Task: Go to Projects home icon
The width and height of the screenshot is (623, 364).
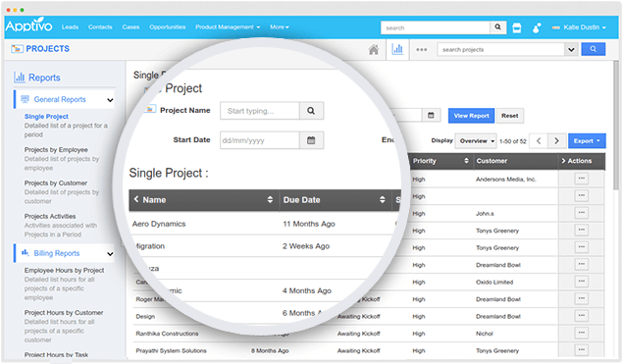Action: pos(374,50)
